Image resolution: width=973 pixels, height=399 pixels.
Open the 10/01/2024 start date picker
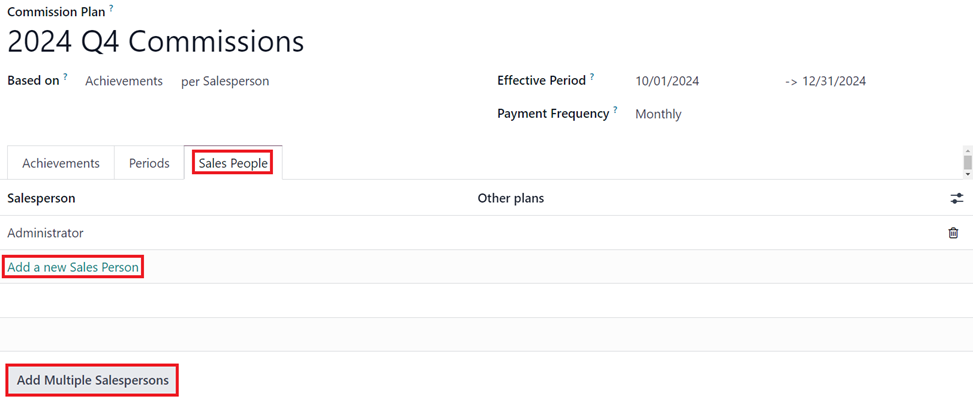point(667,81)
